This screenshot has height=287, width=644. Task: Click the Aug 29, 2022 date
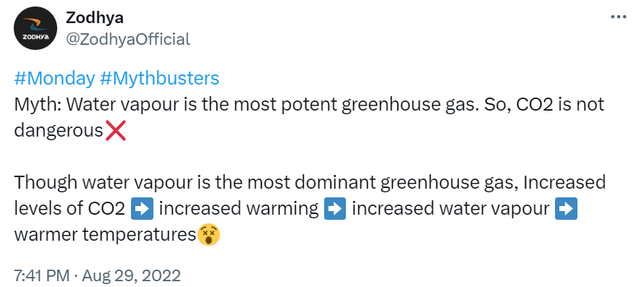coord(133,275)
